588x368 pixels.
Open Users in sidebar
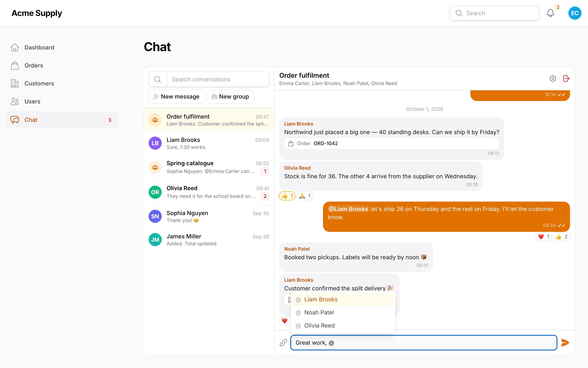(62, 101)
